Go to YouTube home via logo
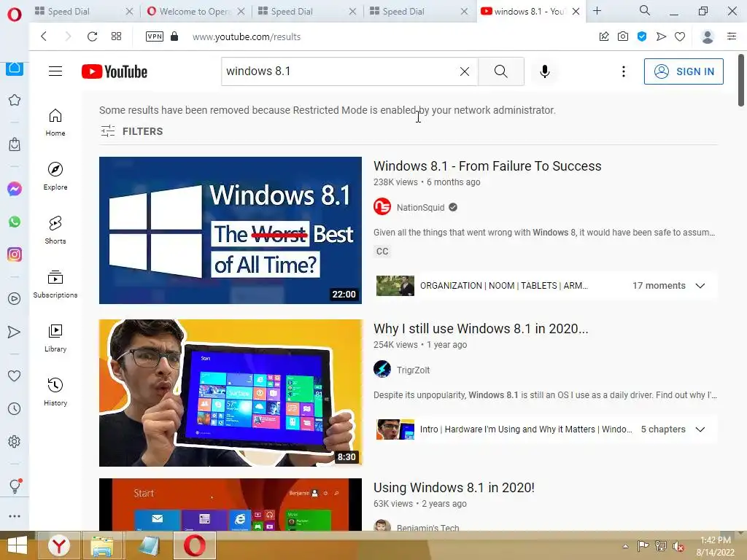The image size is (747, 560). click(x=115, y=71)
